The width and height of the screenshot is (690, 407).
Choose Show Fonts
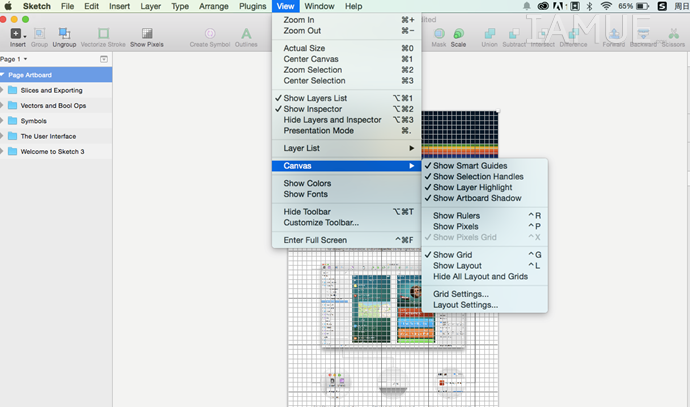point(346,194)
